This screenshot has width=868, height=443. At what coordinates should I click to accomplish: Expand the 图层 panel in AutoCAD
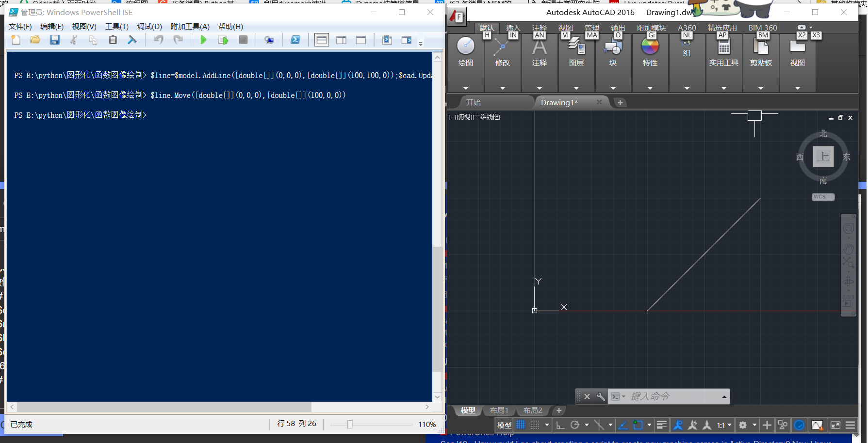tap(576, 88)
